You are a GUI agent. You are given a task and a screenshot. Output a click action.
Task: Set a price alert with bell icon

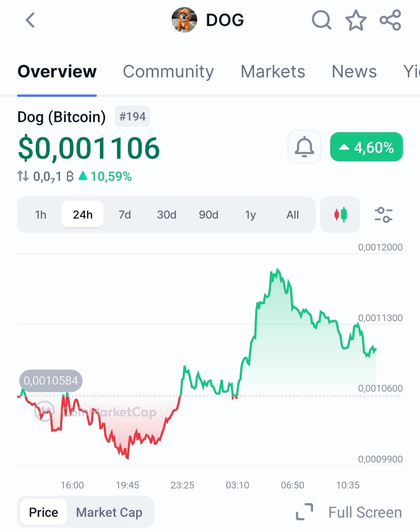(304, 147)
